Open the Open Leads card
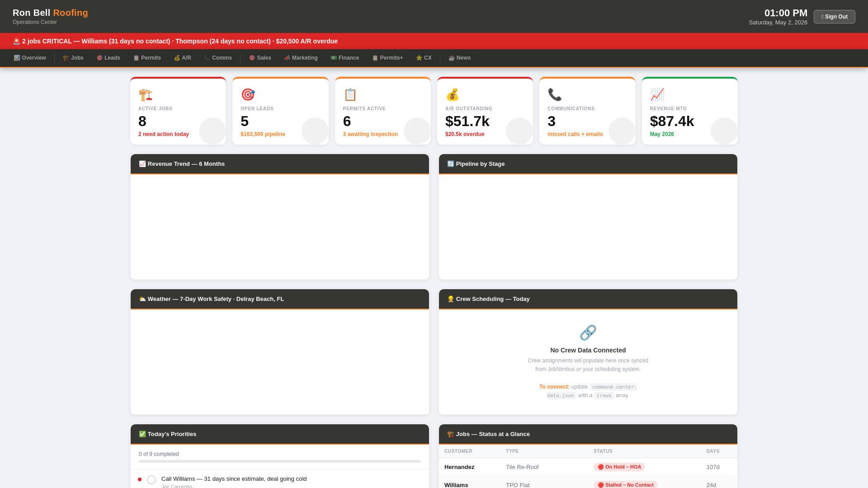 tap(280, 111)
